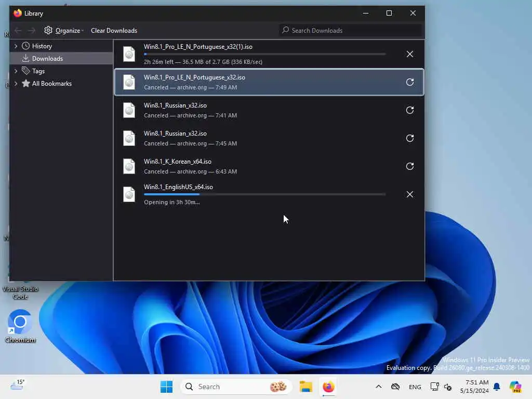The width and height of the screenshot is (532, 399).
Task: Open Copilot preview icon in the taskbar
Action: 515,387
